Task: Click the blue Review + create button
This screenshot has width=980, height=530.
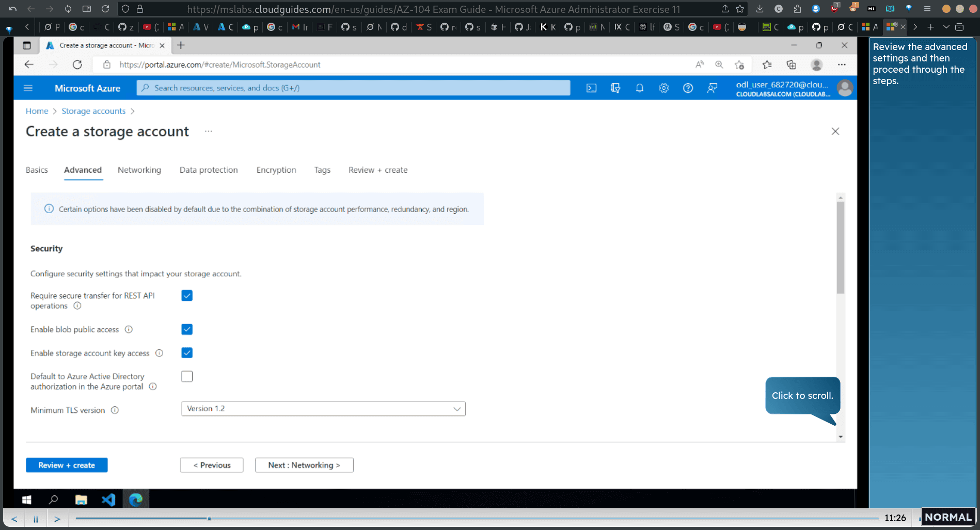Action: [x=67, y=465]
